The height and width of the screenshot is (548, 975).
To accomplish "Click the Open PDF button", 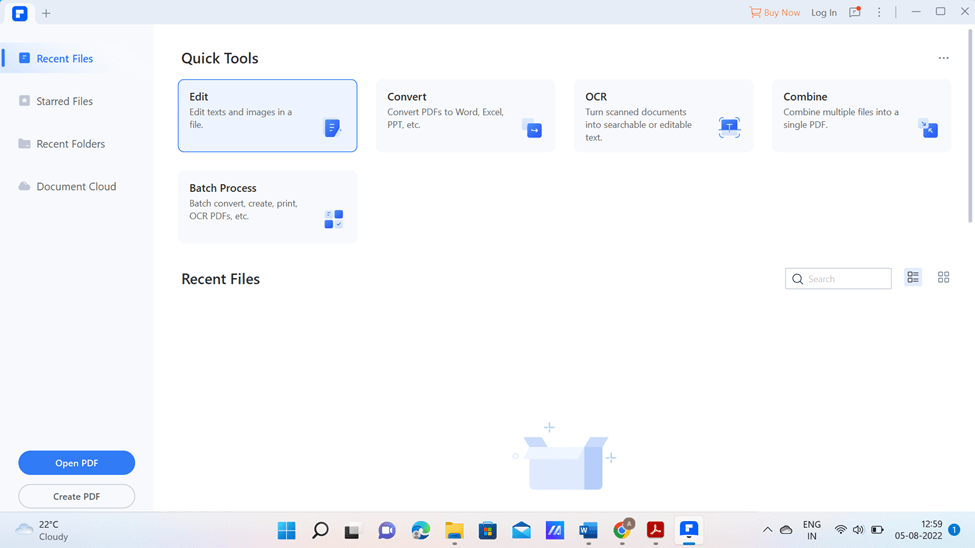I will point(76,463).
